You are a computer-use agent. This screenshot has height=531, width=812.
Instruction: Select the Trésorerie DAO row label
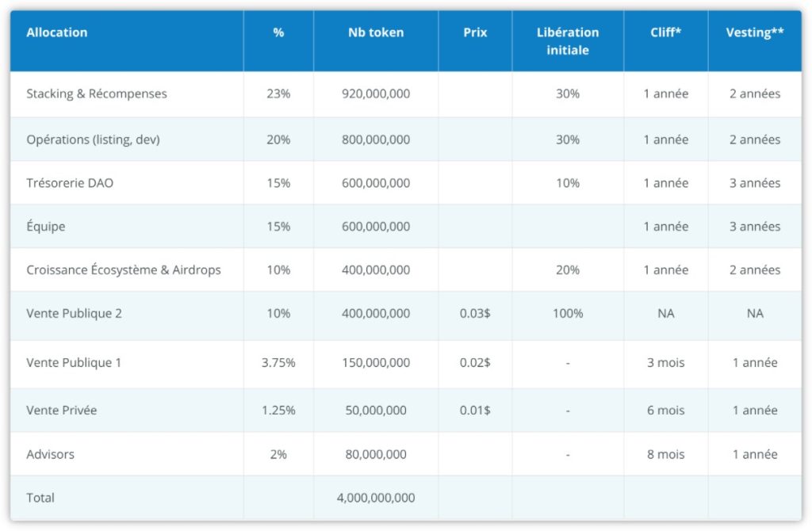70,183
